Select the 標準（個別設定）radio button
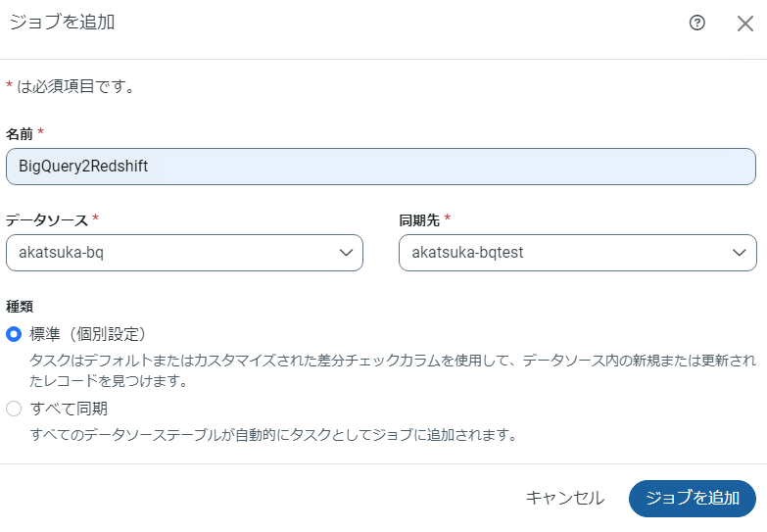Image resolution: width=767 pixels, height=532 pixels. tap(14, 334)
